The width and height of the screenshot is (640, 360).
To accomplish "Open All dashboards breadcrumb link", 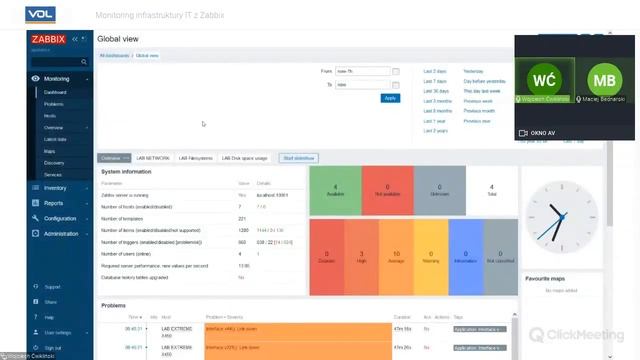I will point(114,56).
